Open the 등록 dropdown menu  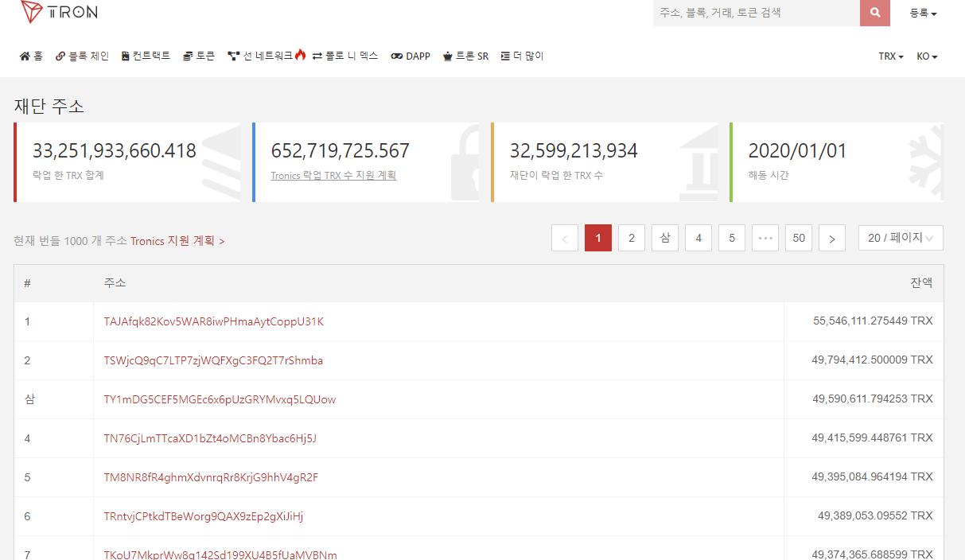[923, 14]
